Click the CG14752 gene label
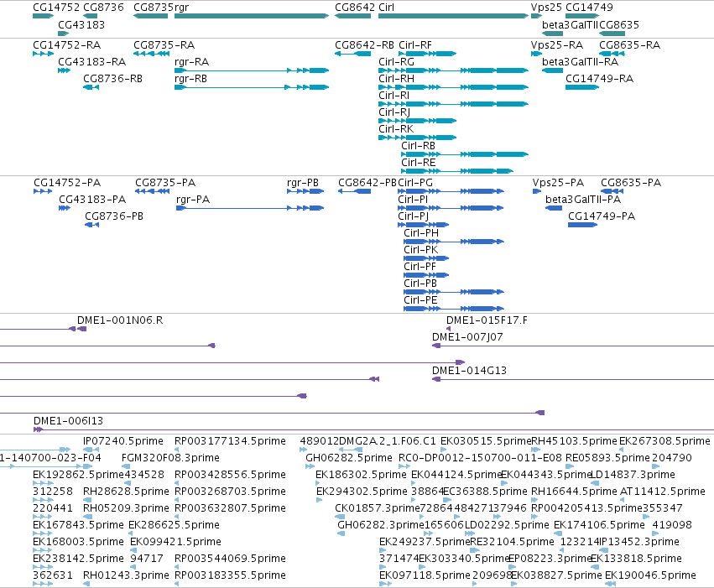This screenshot has width=714, height=588. [x=56, y=8]
